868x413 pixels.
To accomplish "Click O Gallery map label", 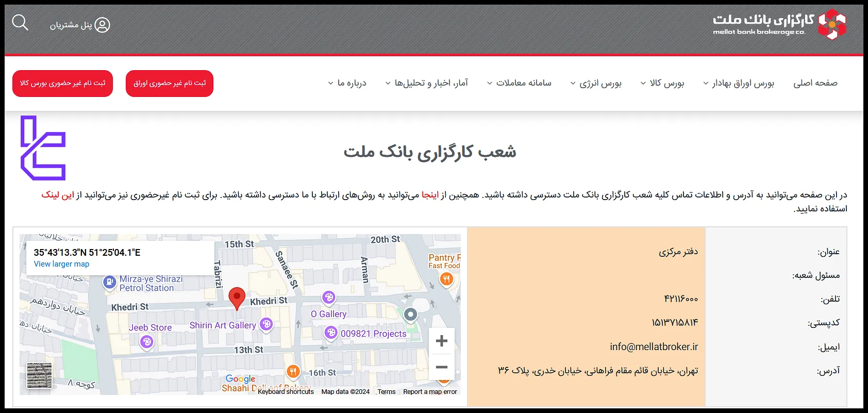I will tap(329, 314).
